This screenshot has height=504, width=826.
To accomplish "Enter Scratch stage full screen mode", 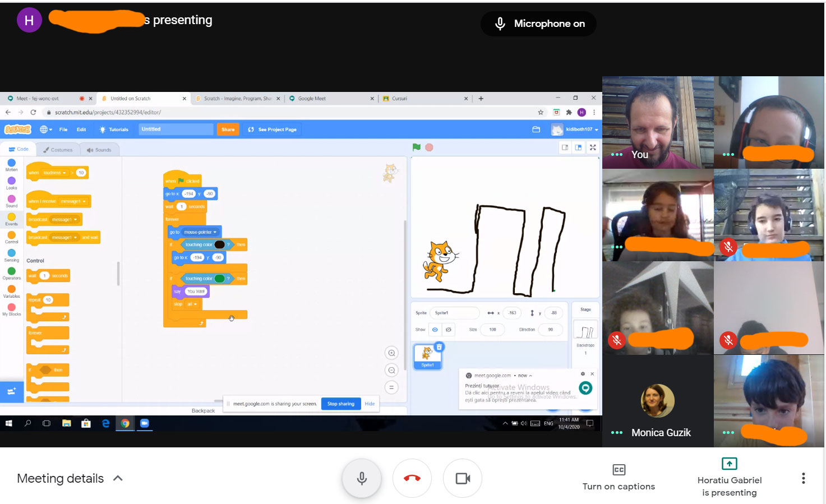I will pos(593,147).
